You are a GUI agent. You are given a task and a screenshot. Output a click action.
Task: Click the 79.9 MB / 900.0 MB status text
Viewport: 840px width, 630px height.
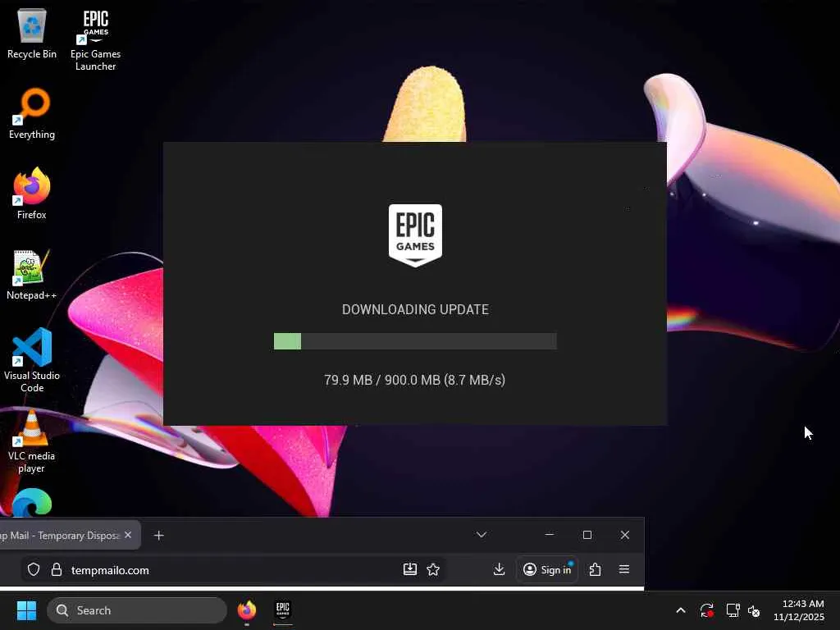point(414,380)
